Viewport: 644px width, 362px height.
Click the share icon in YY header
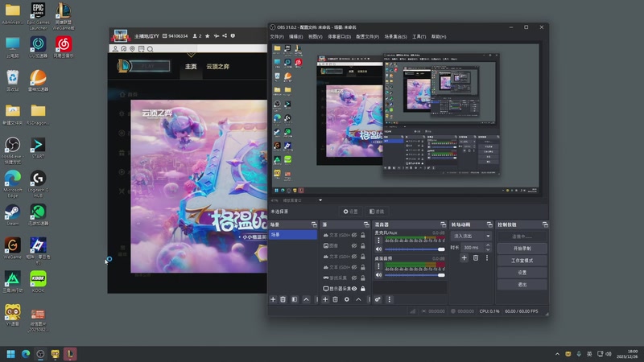pyautogui.click(x=225, y=36)
